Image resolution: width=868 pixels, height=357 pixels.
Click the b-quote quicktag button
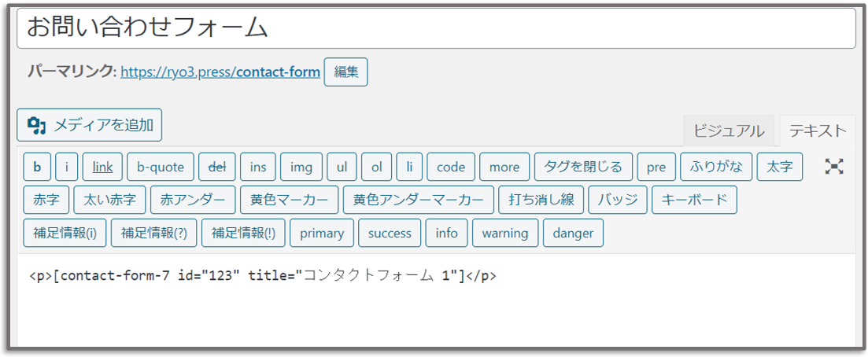(x=161, y=167)
